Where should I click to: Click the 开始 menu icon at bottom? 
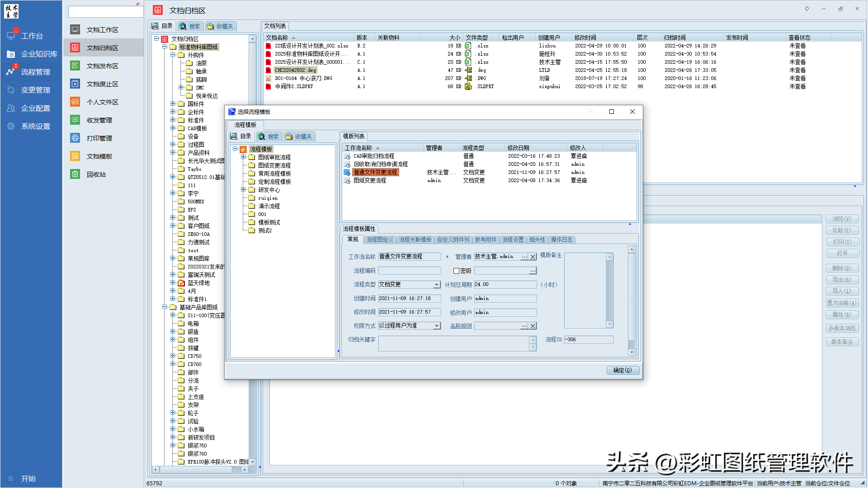11,479
